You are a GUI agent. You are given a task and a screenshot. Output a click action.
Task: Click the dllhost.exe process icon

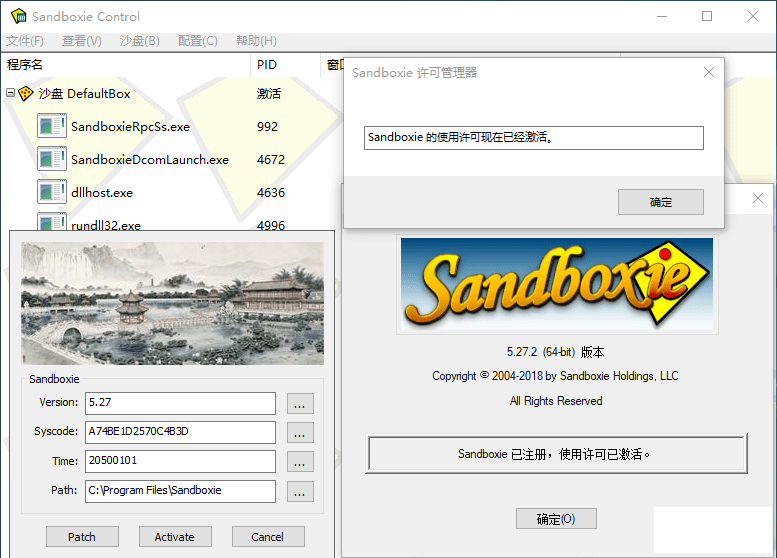coord(52,192)
